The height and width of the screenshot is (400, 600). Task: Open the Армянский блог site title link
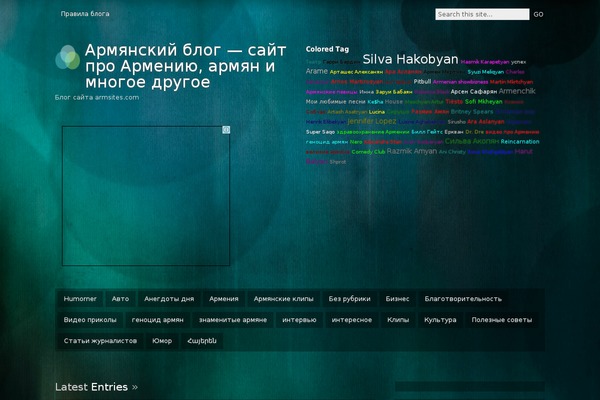[x=186, y=66]
